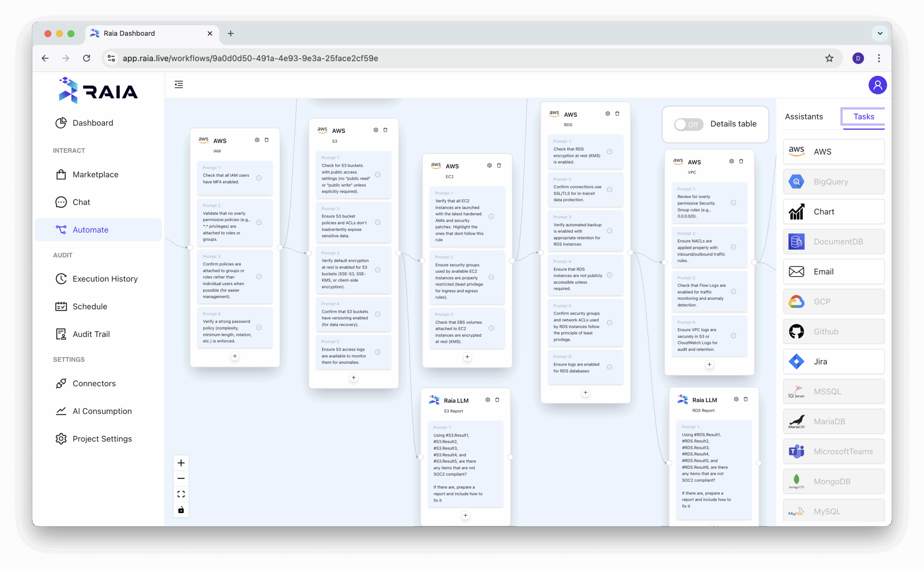Image resolution: width=924 pixels, height=569 pixels.
Task: Switch to the Assistants tab
Action: 803,117
